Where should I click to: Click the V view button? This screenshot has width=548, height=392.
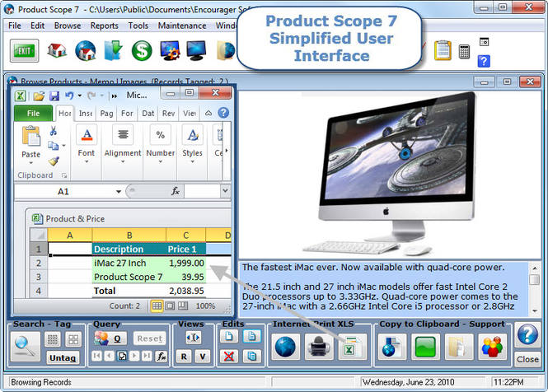[203, 357]
